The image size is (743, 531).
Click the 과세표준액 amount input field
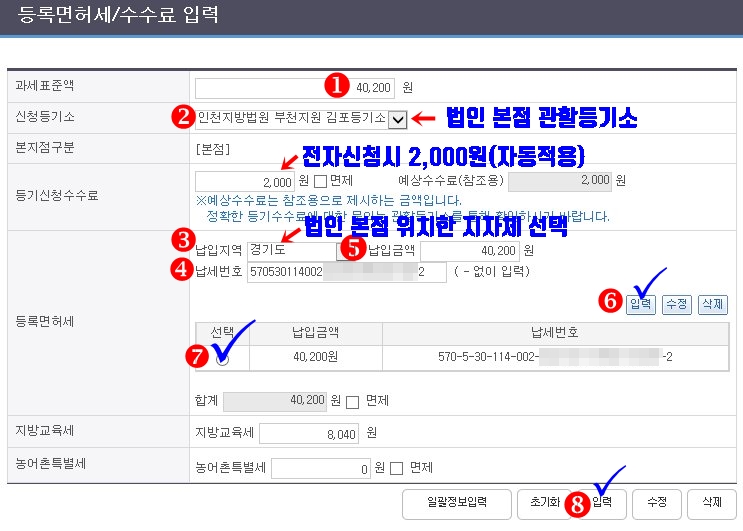[x=295, y=88]
